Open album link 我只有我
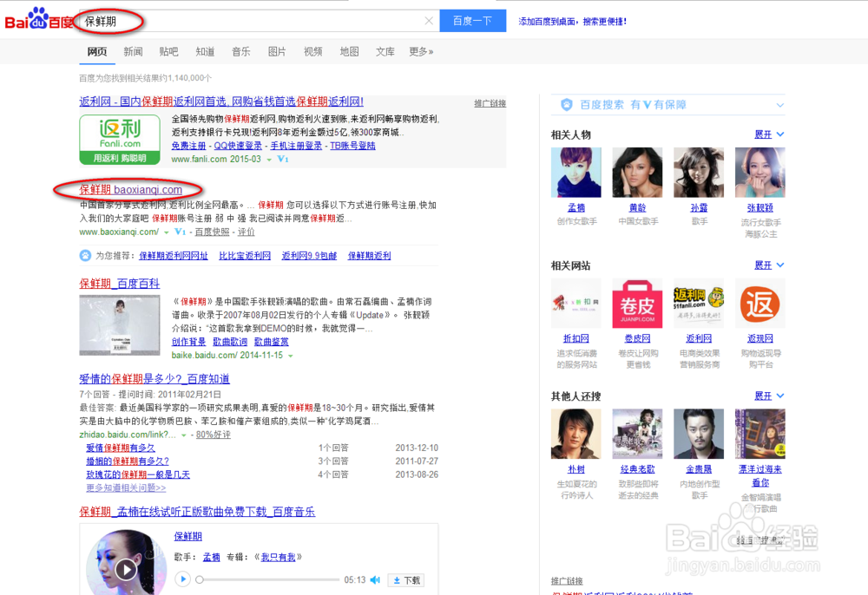 click(x=278, y=558)
